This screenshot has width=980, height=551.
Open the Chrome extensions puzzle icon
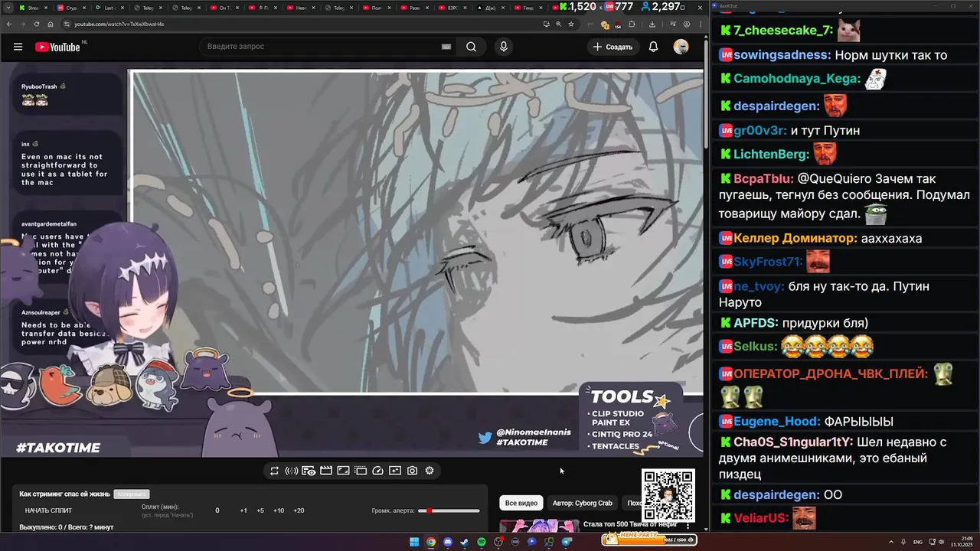pos(632,24)
